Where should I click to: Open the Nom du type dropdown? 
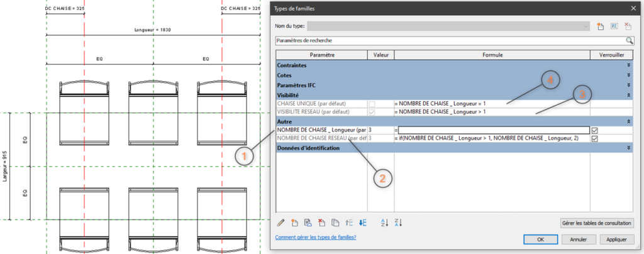[586, 26]
